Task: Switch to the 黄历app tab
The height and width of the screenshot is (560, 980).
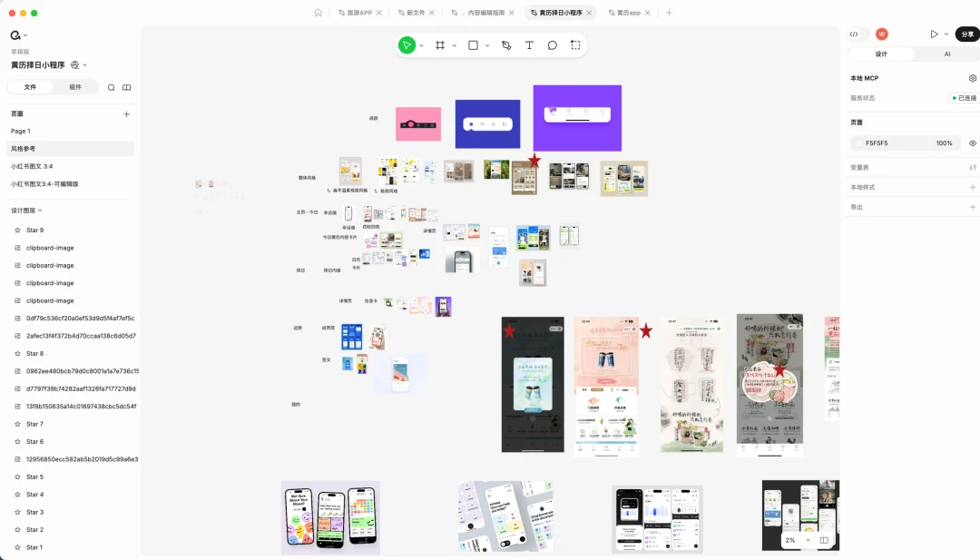Action: click(x=628, y=13)
